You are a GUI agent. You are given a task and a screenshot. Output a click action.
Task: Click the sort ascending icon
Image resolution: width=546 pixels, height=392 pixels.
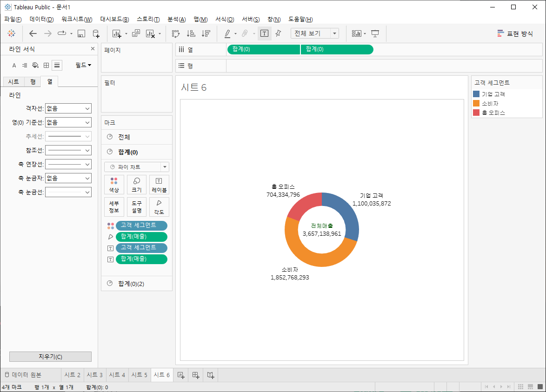click(191, 33)
